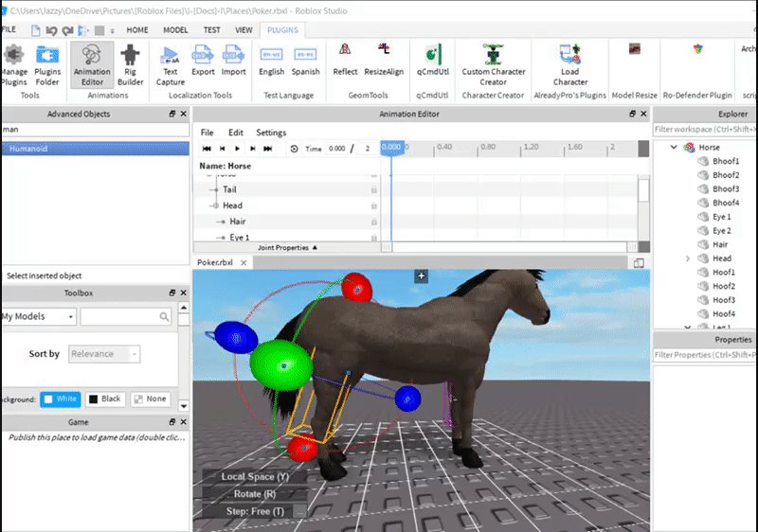Step to the next keyframe

pyautogui.click(x=252, y=149)
